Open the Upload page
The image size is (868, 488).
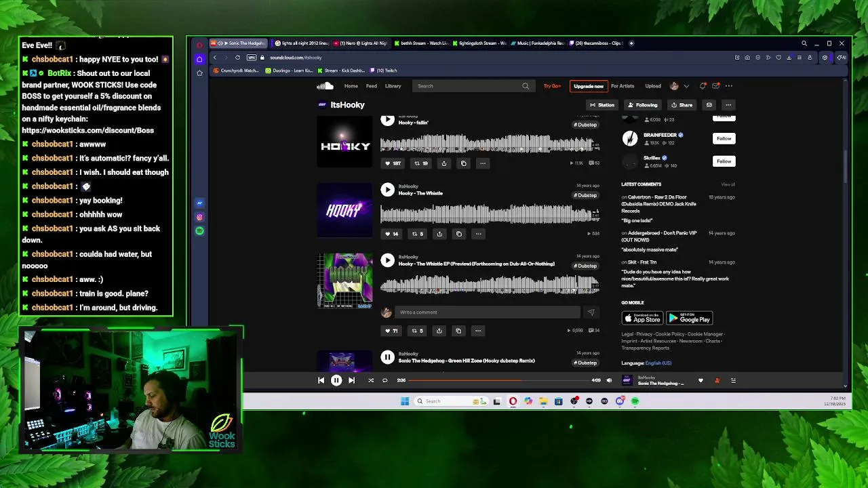653,86
